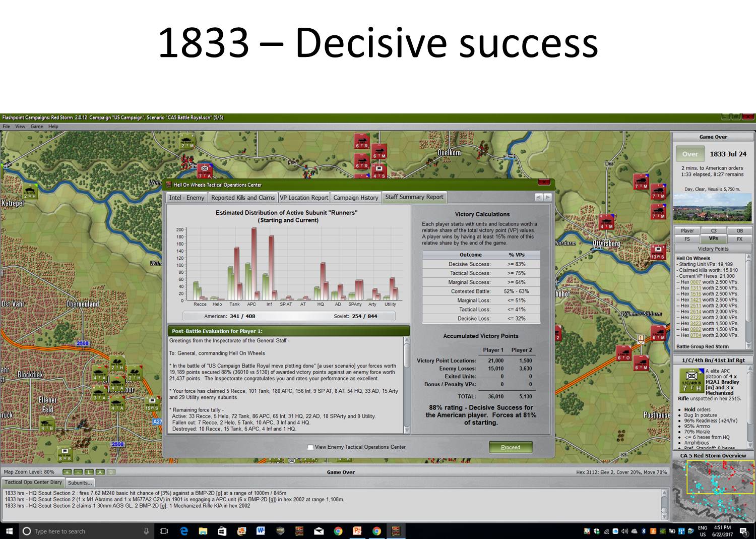This screenshot has height=539, width=756.
Task: Click the Proceed button
Action: tap(511, 447)
